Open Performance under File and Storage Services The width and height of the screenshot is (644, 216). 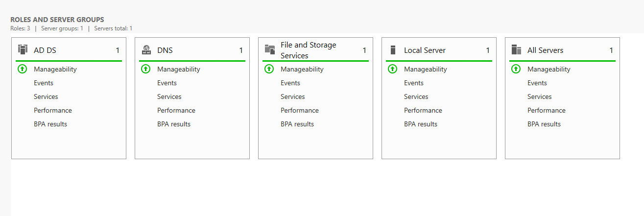pyautogui.click(x=300, y=110)
